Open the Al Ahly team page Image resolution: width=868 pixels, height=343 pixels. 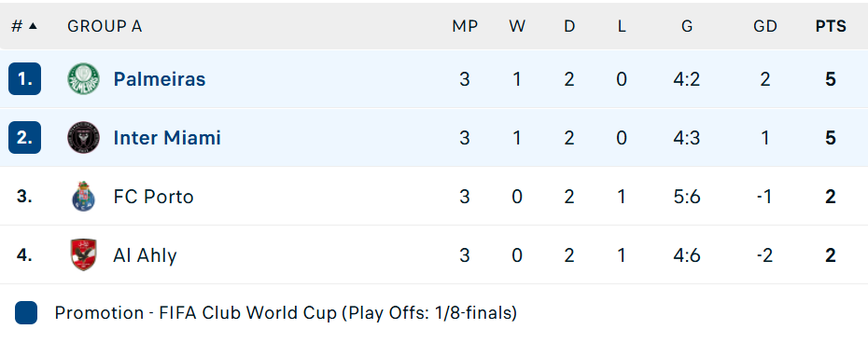(145, 255)
